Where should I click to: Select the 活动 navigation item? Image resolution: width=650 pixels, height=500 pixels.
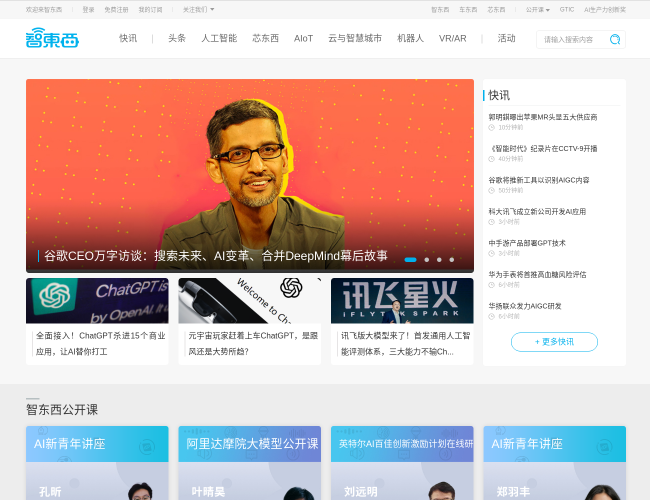click(x=507, y=39)
